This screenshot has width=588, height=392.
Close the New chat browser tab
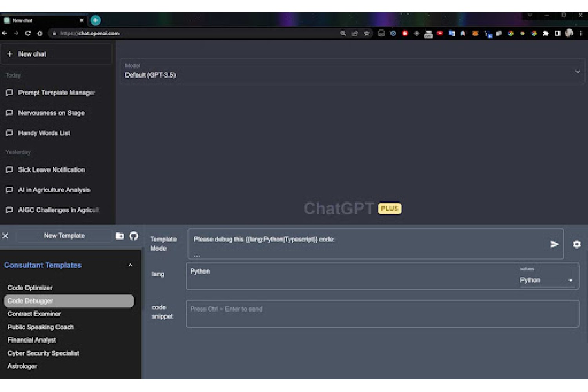(x=82, y=20)
